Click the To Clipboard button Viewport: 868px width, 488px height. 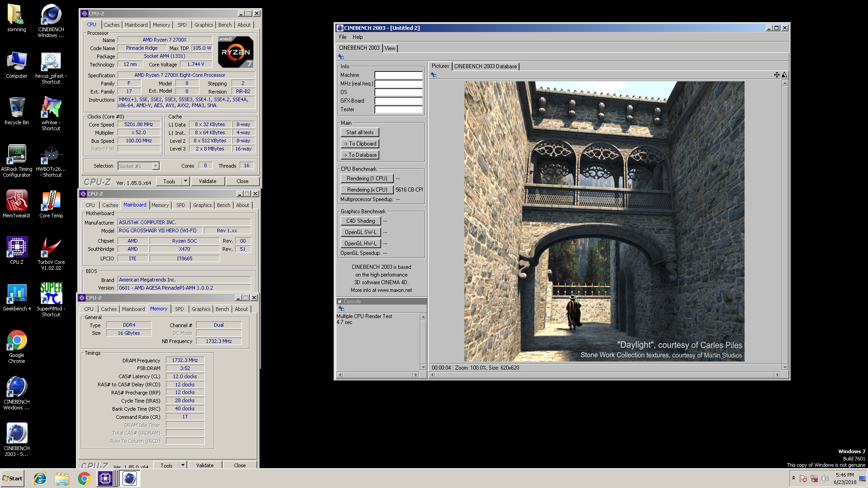click(x=360, y=144)
